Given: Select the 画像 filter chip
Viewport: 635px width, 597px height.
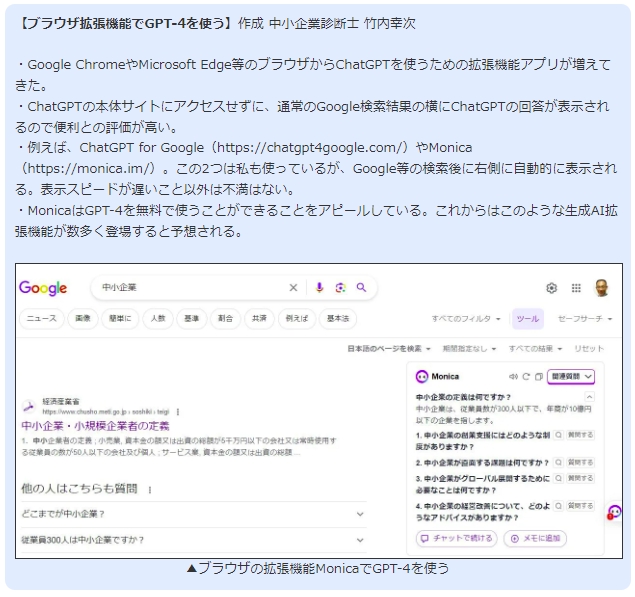Looking at the screenshot, I should click(83, 318).
